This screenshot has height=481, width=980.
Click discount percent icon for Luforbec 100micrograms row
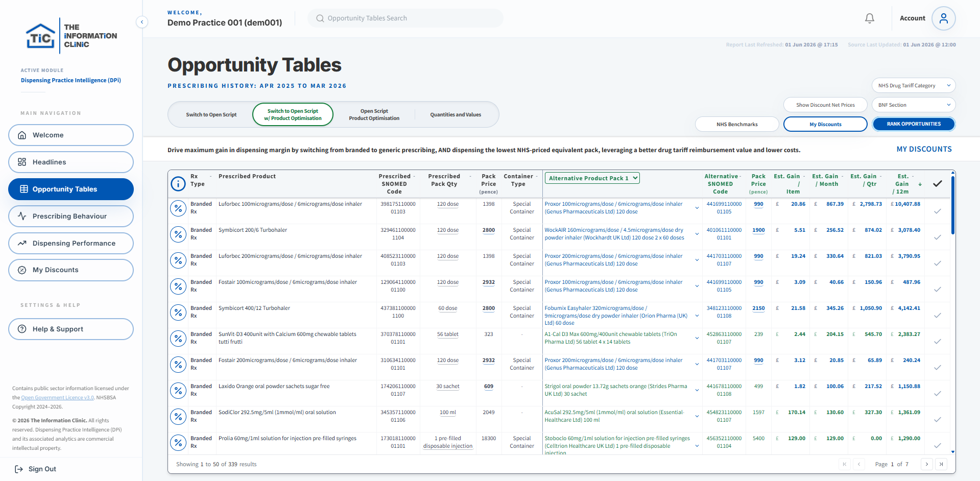178,208
